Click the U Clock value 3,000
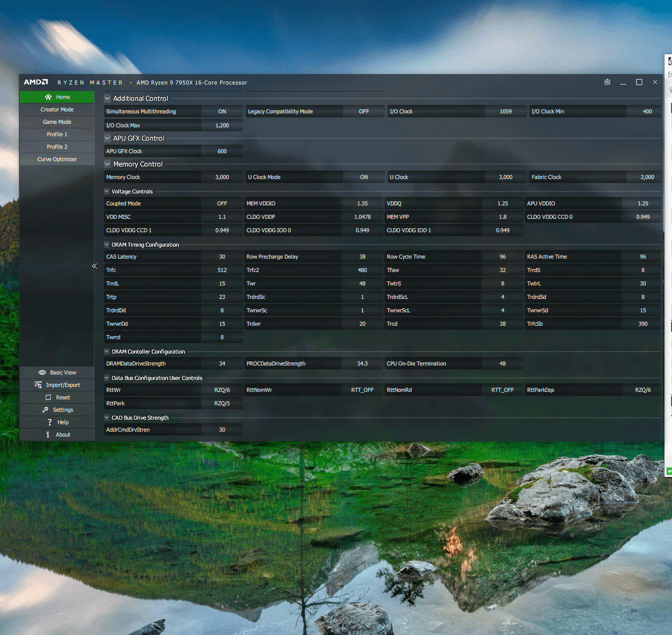The height and width of the screenshot is (635, 672). click(x=505, y=177)
